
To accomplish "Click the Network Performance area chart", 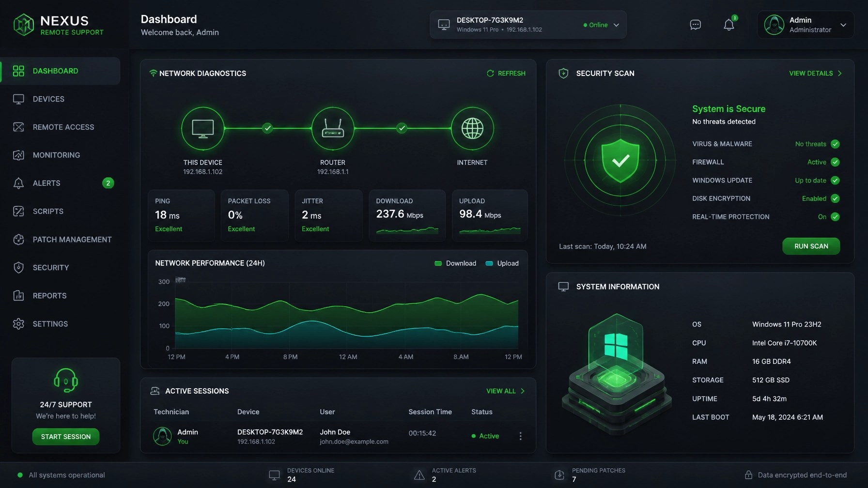I will pos(346,315).
